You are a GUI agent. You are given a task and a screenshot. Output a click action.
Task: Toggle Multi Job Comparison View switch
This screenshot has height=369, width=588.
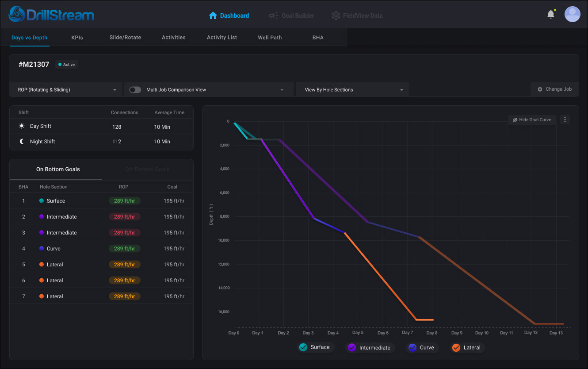[135, 90]
